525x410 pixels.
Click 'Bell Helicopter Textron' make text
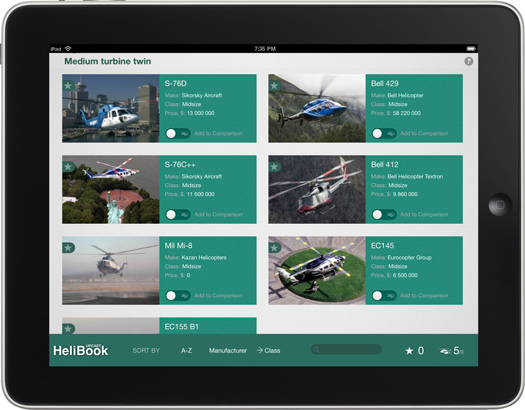tap(415, 176)
